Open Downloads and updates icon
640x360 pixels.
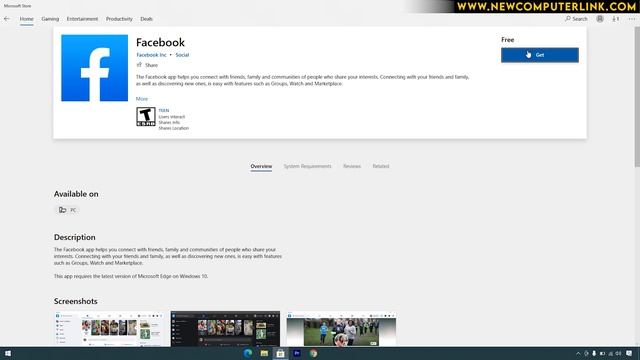[616, 19]
